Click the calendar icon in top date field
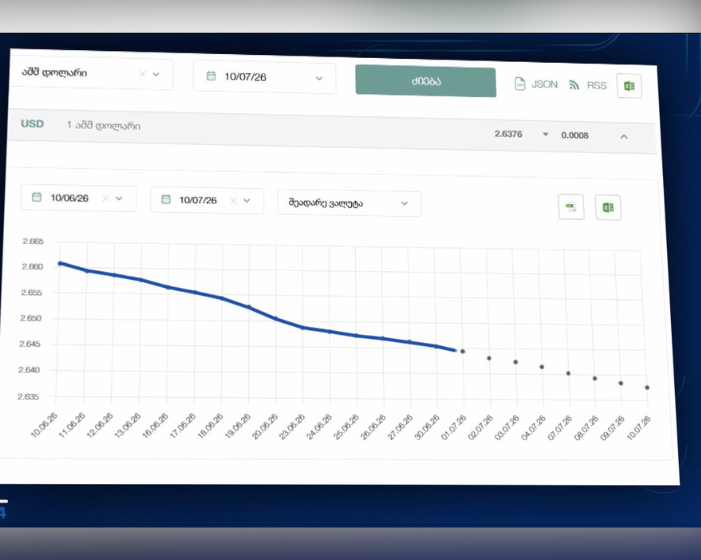The width and height of the screenshot is (701, 560). coord(211,76)
